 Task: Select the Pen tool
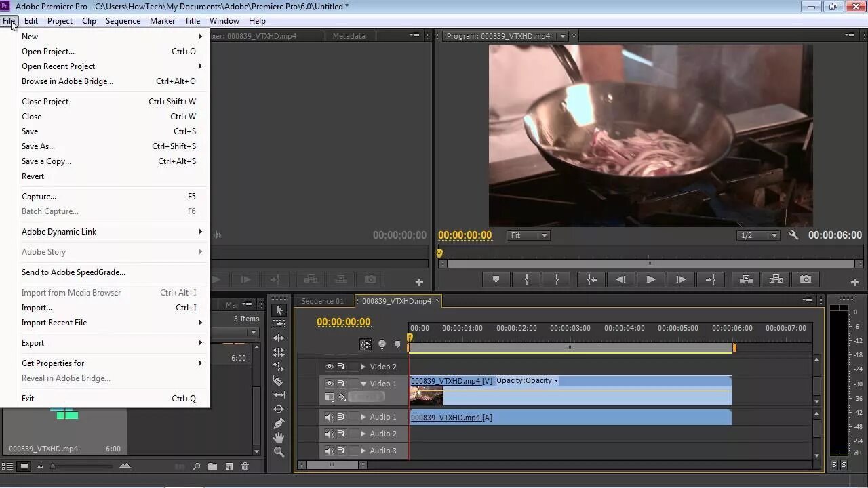(279, 424)
